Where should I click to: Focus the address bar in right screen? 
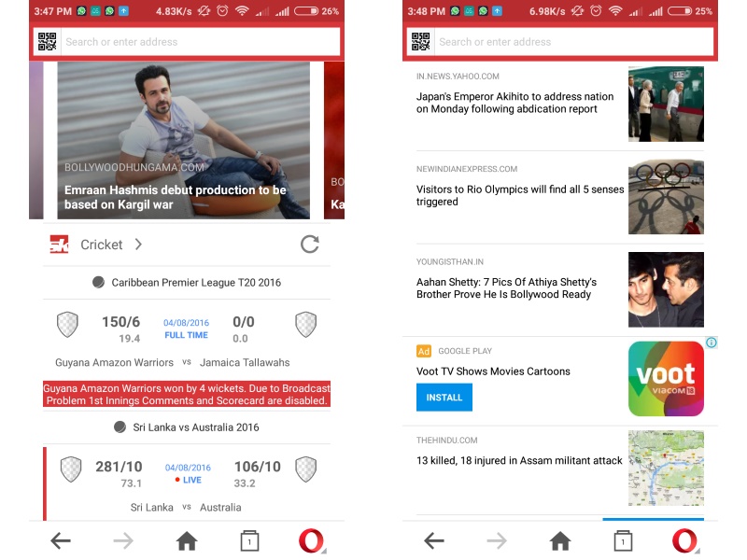(x=573, y=42)
